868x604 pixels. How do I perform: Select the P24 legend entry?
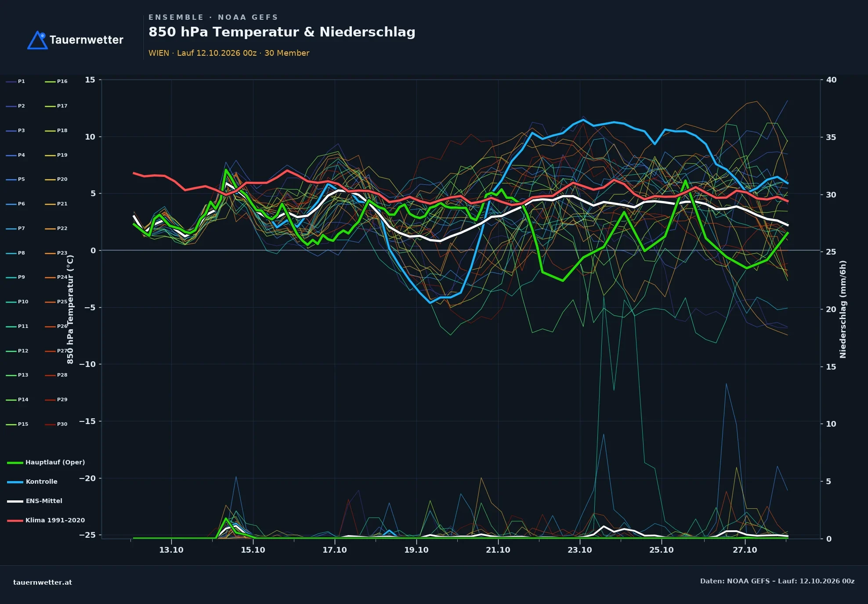56,277
